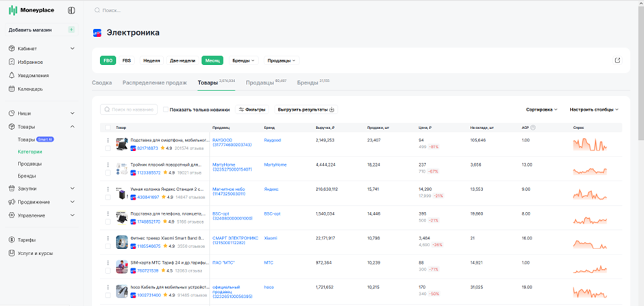Image resolution: width=644 pixels, height=306 pixels.
Task: Click the Ниши box icon
Action: coord(12,113)
